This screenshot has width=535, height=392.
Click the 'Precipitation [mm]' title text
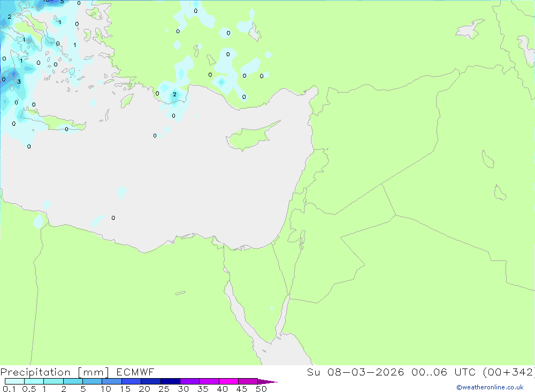click(x=55, y=372)
